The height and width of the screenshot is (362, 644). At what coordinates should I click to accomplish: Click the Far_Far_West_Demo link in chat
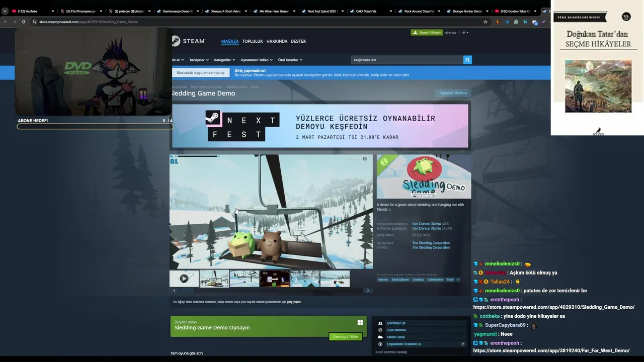(x=551, y=350)
